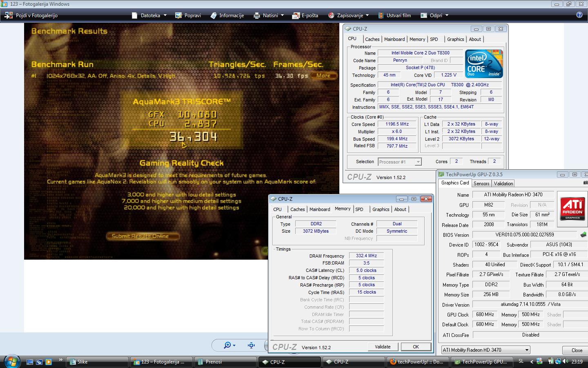
Task: Click the SL language indicator in tray
Action: 521,361
